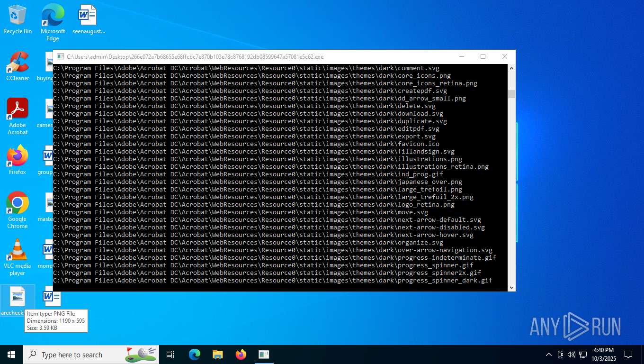Open the Recycle Bin desktop icon

point(18,19)
